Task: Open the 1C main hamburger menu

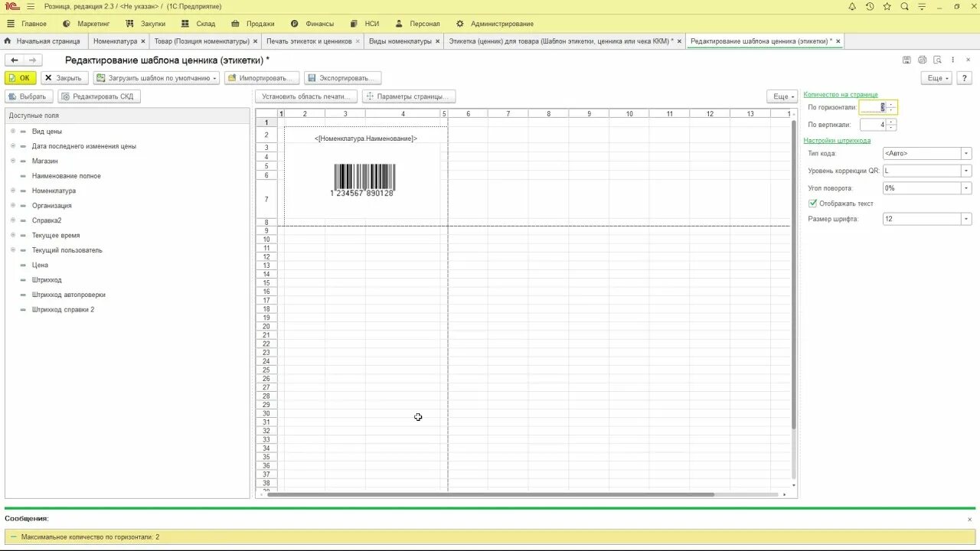Action: [29, 6]
